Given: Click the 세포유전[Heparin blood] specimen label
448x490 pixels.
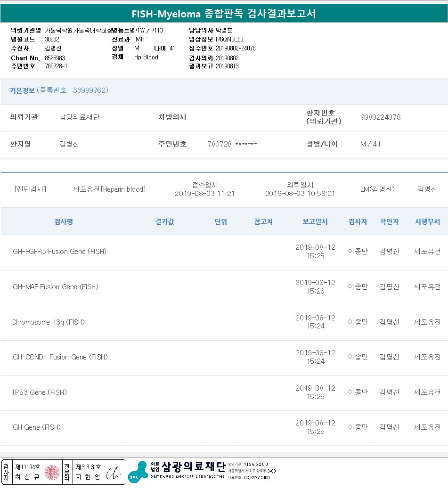Looking at the screenshot, I should 109,189.
